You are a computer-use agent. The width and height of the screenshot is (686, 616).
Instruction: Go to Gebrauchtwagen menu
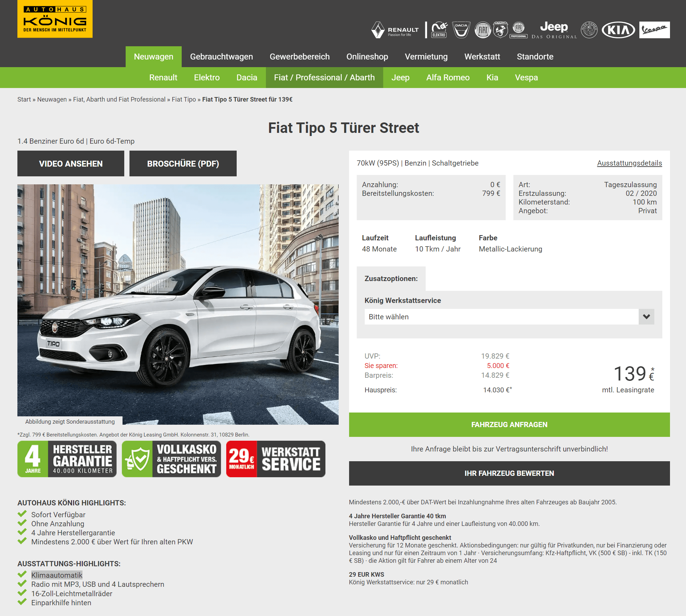(221, 57)
